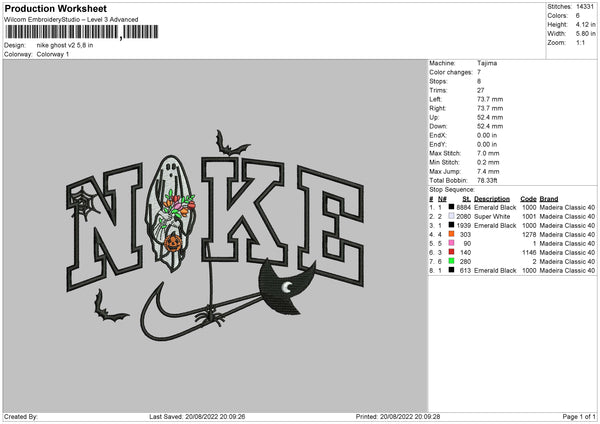Viewport: 600px width, 424px height.
Task: Select the green swatch in the 280 stitches row
Action: (452, 261)
